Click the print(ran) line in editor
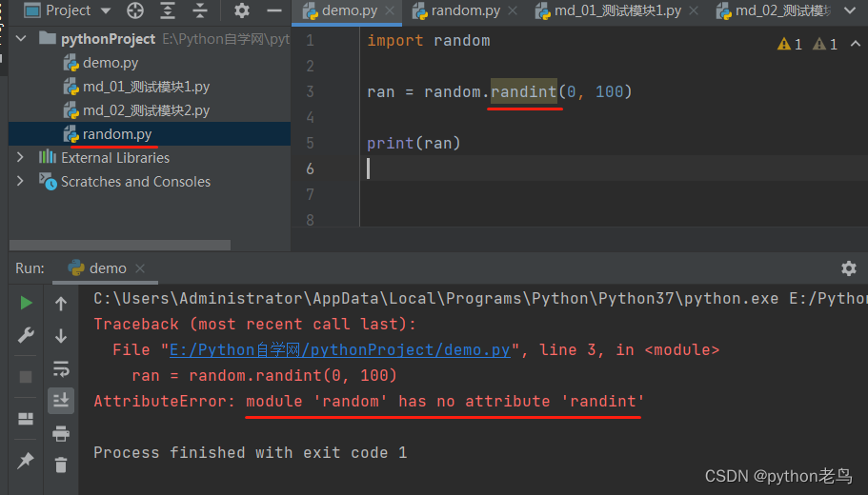 point(414,143)
